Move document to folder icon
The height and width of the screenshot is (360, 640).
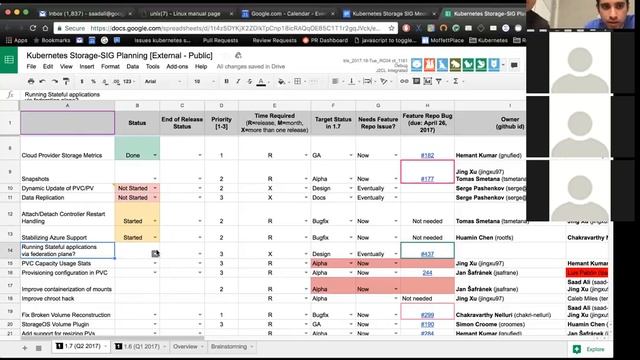point(238,55)
